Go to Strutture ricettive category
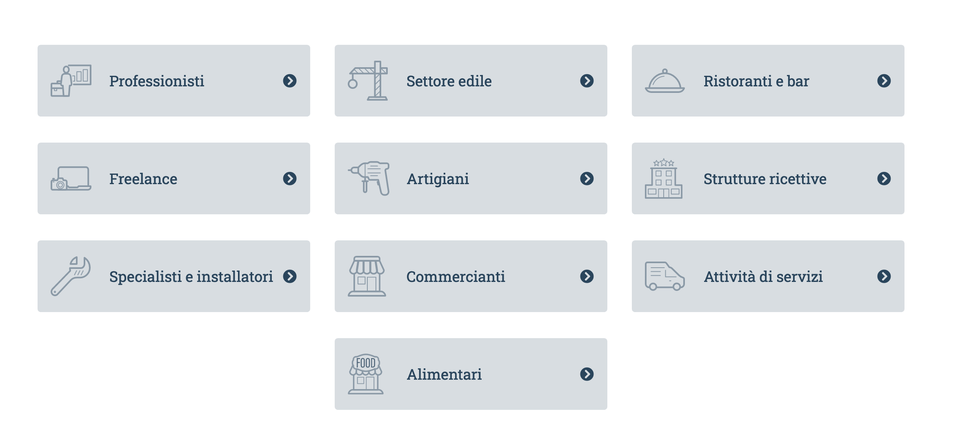The image size is (960, 440). [x=765, y=179]
